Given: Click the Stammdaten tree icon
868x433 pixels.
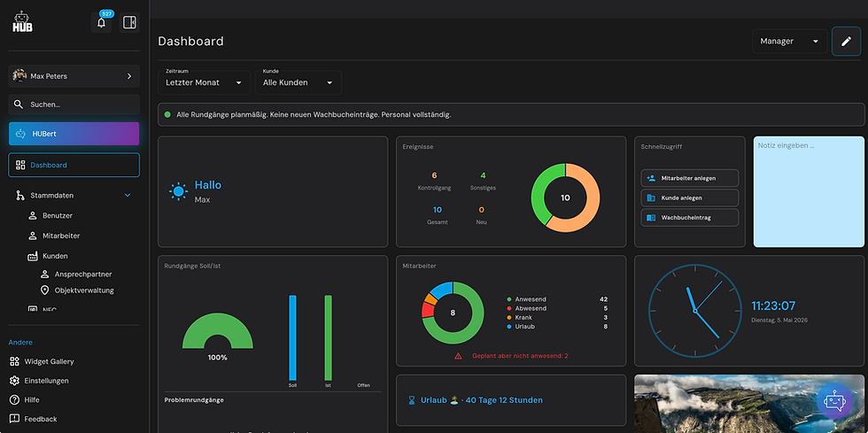Looking at the screenshot, I should coord(19,195).
